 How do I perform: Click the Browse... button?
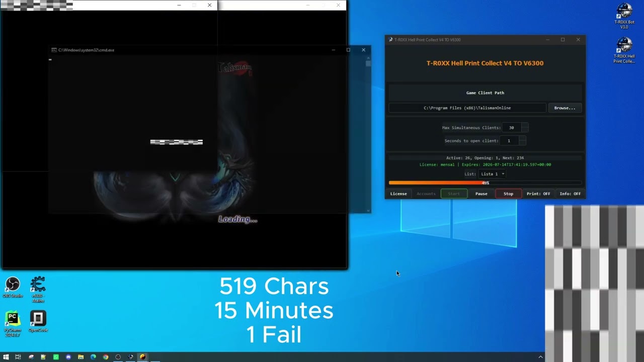(565, 108)
